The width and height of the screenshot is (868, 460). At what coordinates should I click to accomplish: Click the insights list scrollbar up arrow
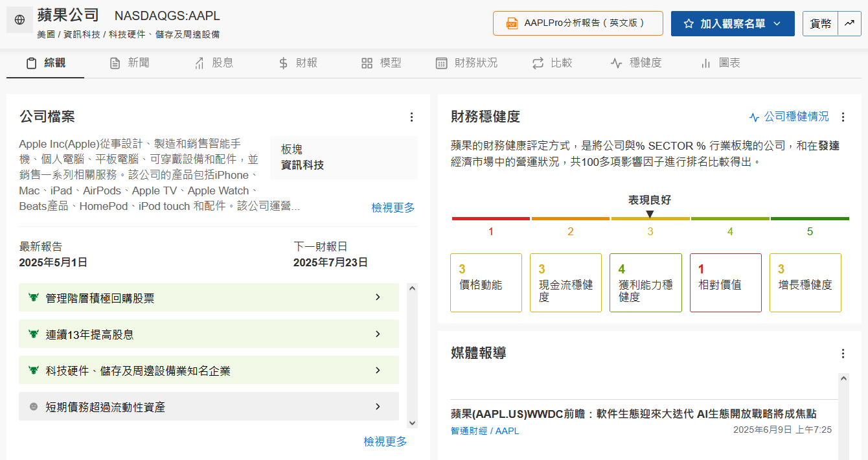pos(412,288)
